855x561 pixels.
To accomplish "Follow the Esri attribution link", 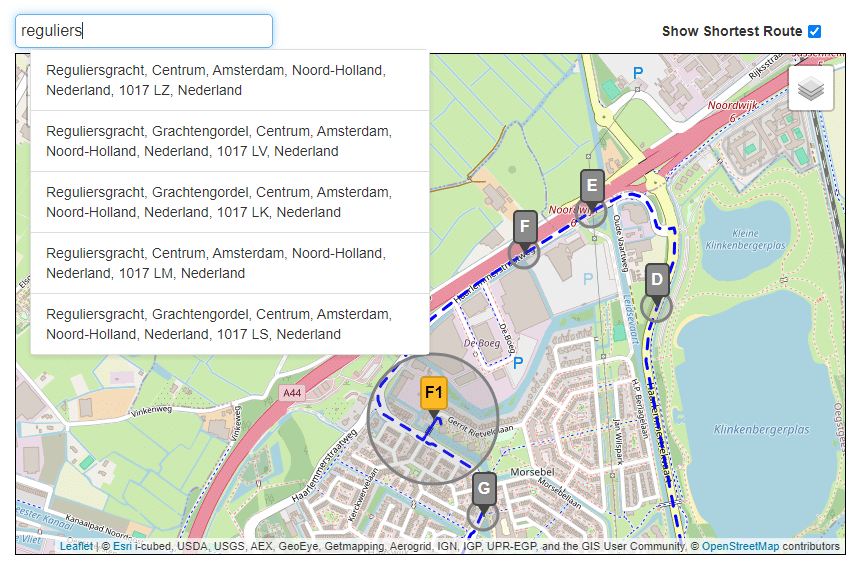I will 122,547.
